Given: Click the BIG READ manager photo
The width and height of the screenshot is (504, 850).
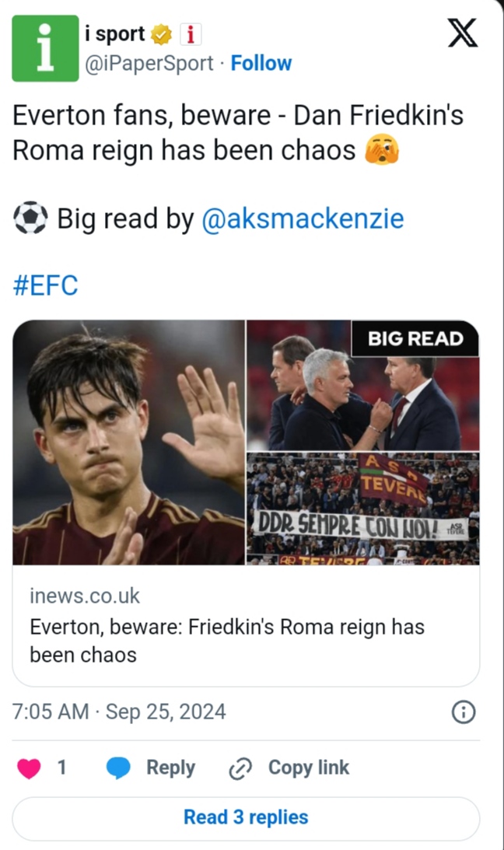Looking at the screenshot, I should pos(362,386).
